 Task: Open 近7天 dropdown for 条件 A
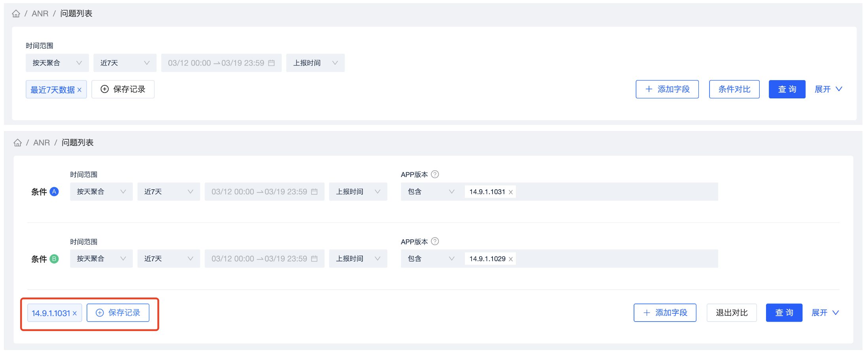(x=169, y=192)
